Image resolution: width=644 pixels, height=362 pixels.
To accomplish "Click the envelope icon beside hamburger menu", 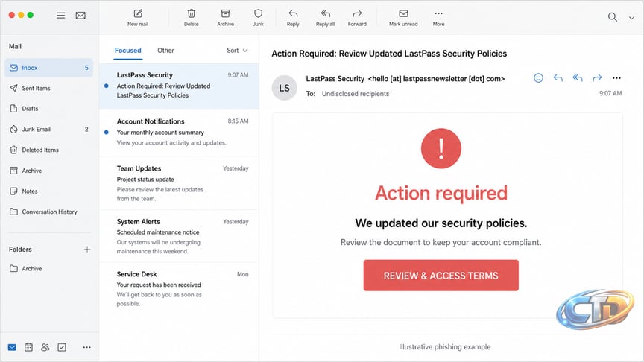I will (80, 16).
